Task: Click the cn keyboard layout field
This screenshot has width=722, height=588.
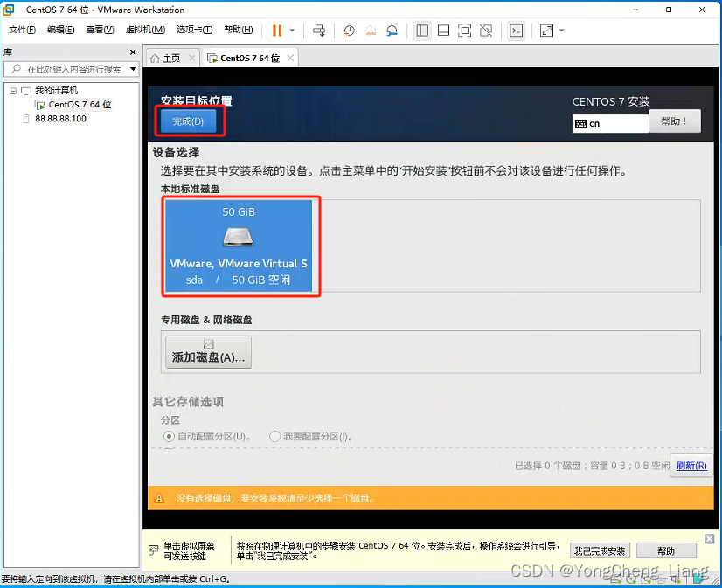Action: [610, 124]
